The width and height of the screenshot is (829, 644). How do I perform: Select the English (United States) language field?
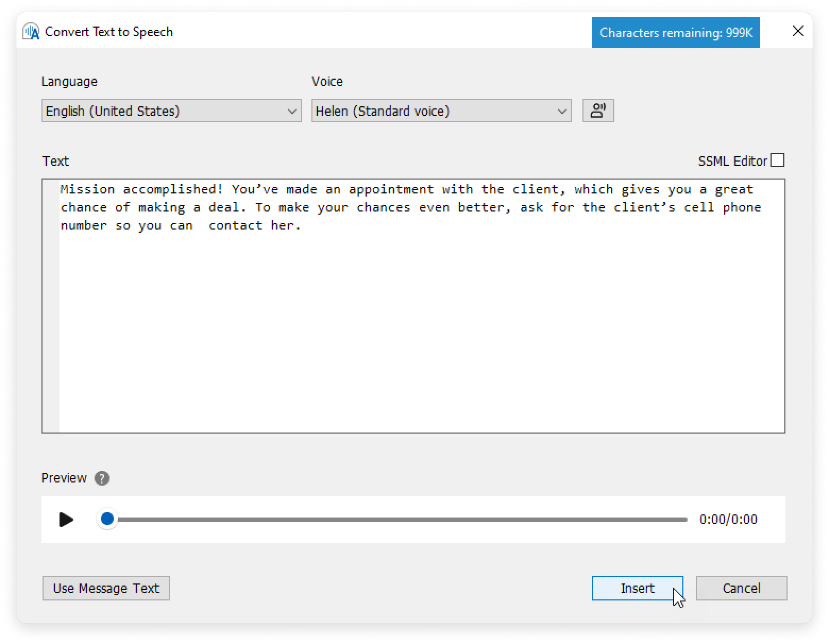tap(159, 111)
